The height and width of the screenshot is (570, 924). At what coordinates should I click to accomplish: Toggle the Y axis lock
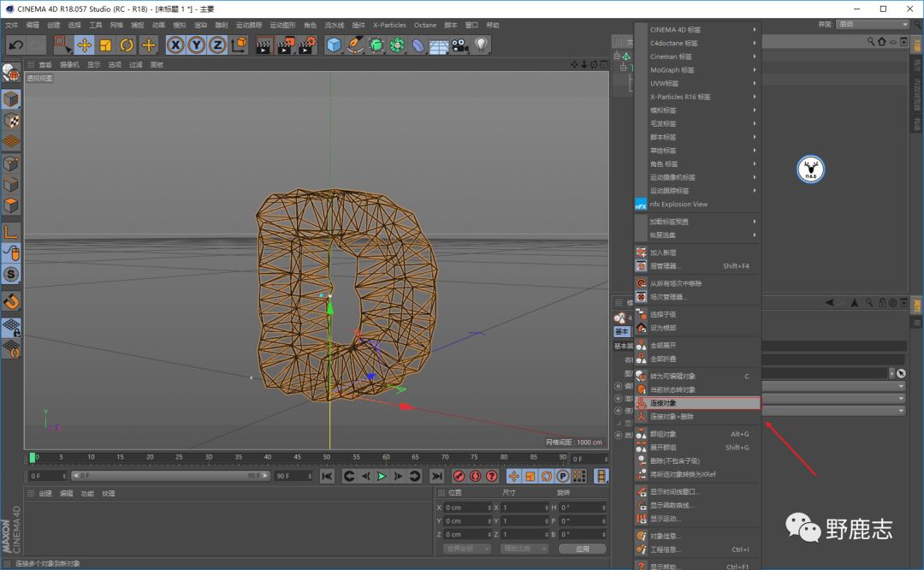tap(197, 45)
